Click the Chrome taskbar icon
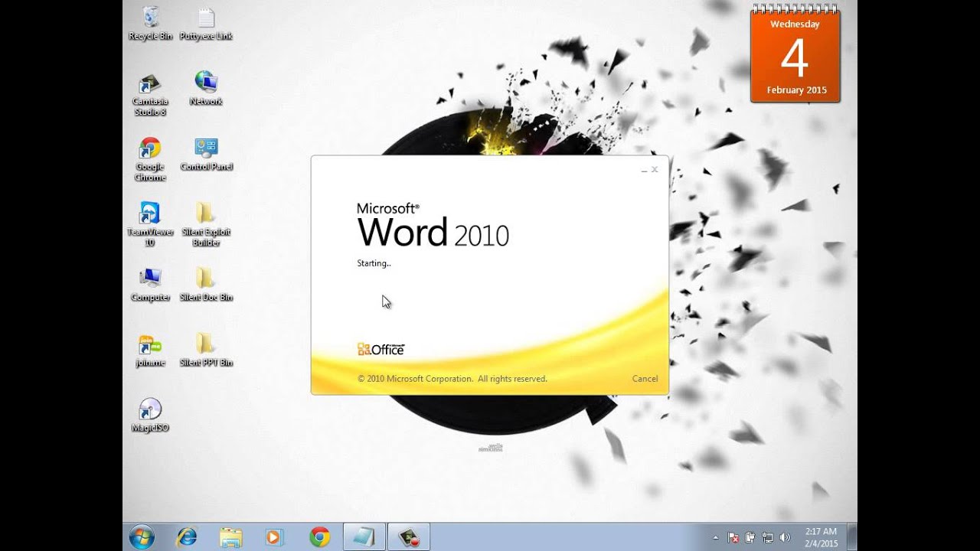This screenshot has height=551, width=980. click(x=319, y=537)
